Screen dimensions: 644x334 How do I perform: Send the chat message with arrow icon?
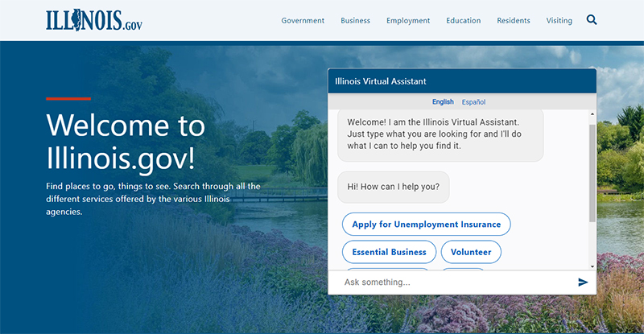coord(583,282)
